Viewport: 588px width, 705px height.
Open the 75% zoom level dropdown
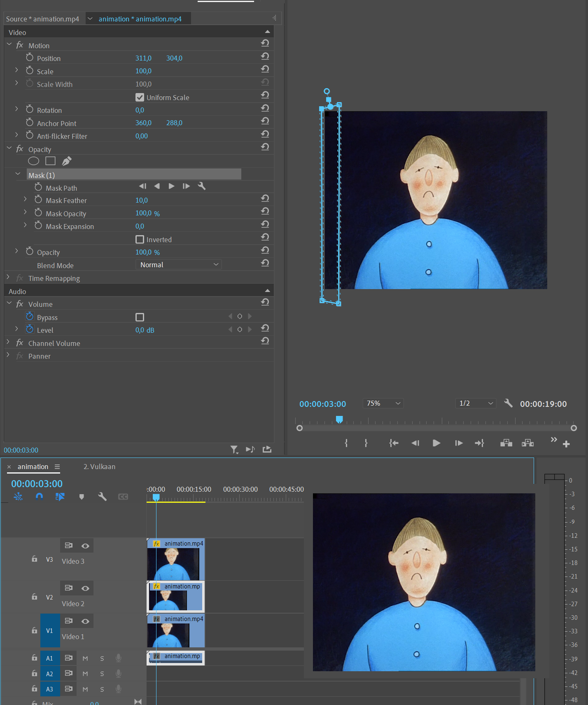pos(383,404)
